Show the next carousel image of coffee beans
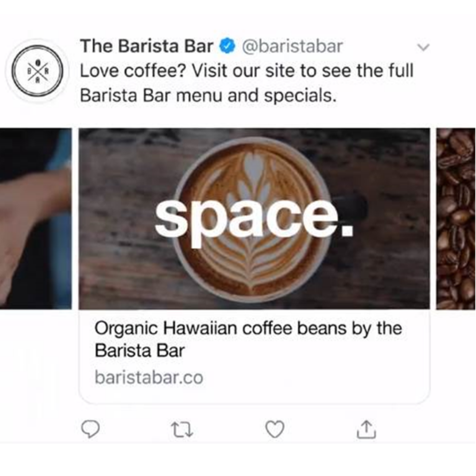 [x=456, y=218]
